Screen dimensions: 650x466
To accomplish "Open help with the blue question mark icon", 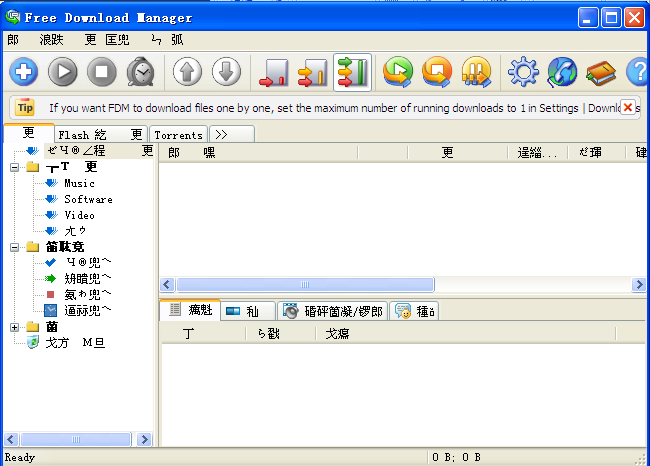I will click(x=636, y=72).
